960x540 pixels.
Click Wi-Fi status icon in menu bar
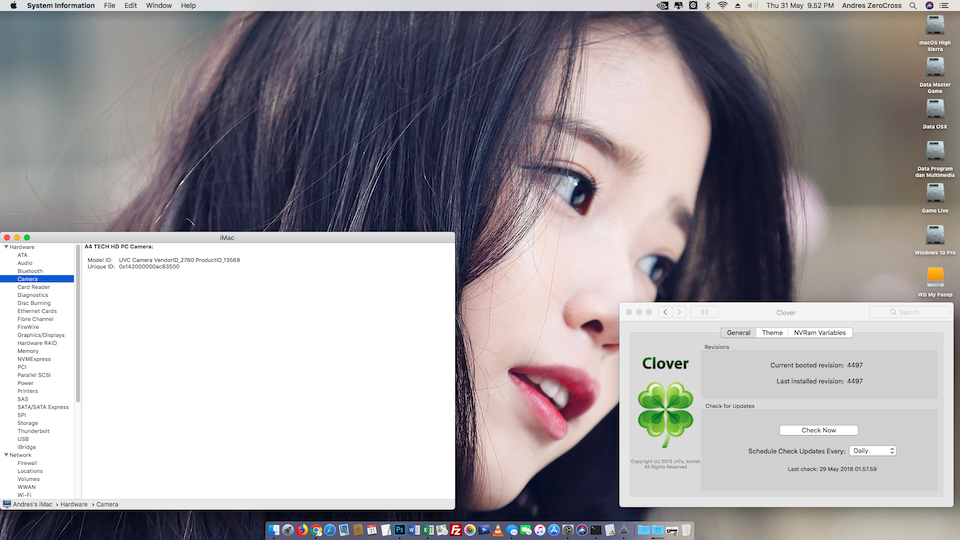click(x=722, y=6)
